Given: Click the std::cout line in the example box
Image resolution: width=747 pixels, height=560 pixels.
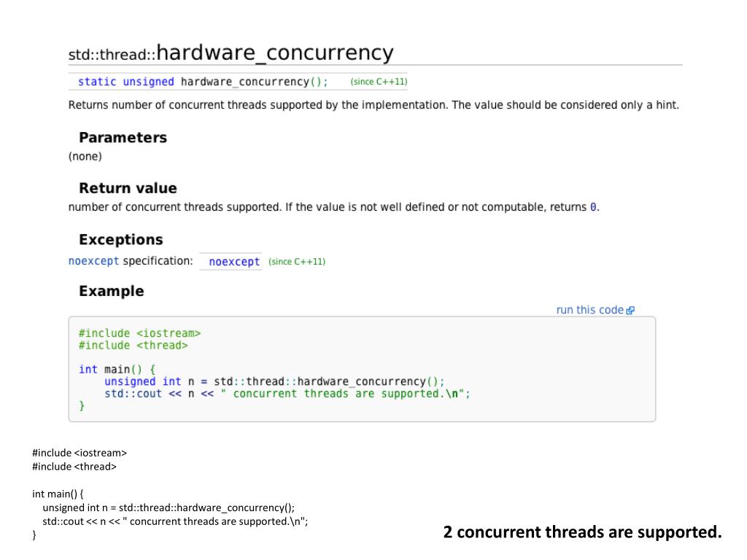Looking at the screenshot, I should click(287, 394).
